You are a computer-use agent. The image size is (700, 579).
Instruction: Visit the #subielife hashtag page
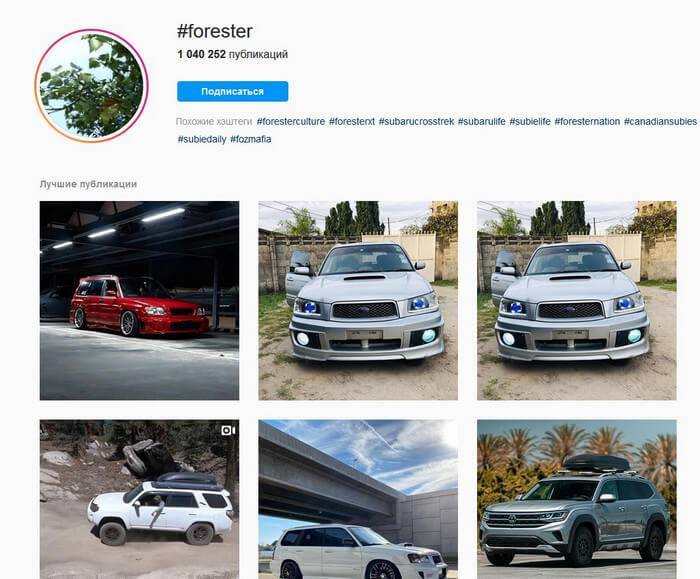(530, 121)
